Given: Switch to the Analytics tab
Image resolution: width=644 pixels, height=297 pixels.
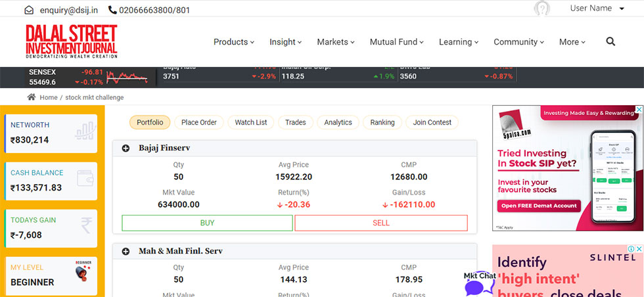Looking at the screenshot, I should coord(338,122).
